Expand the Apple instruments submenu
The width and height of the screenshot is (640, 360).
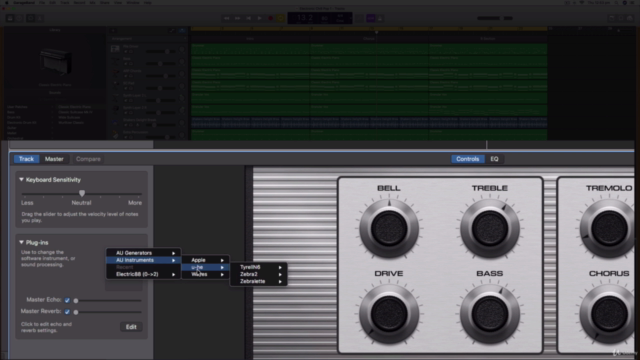pos(205,260)
